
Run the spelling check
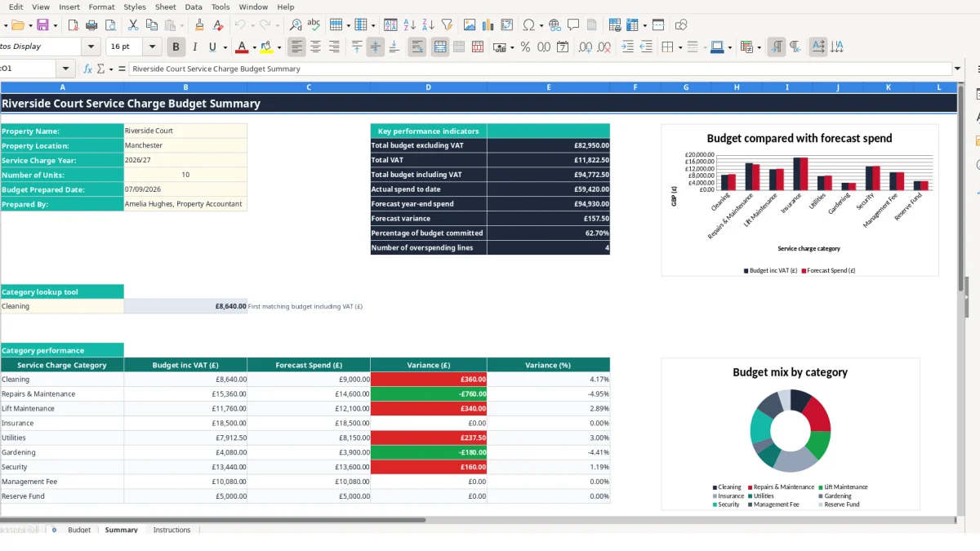(x=314, y=25)
